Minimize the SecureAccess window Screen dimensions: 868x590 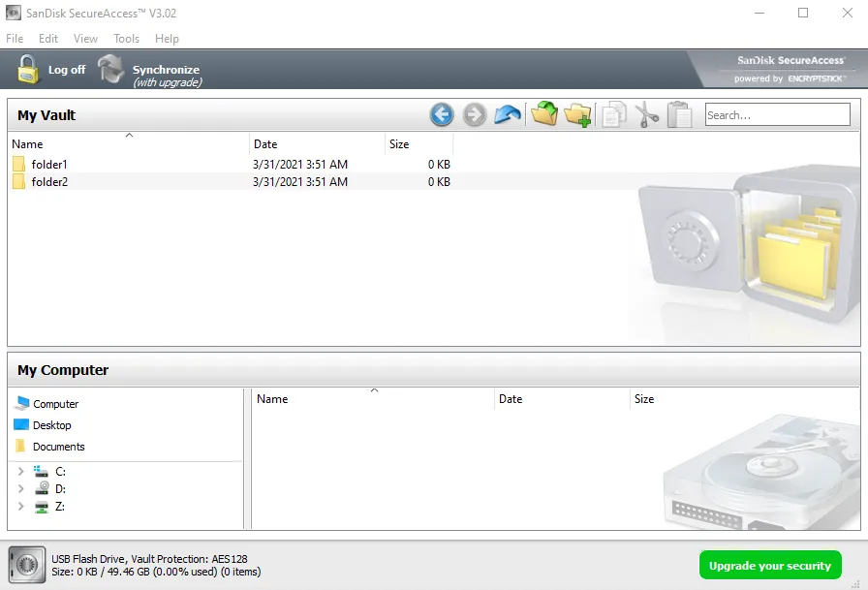[759, 13]
